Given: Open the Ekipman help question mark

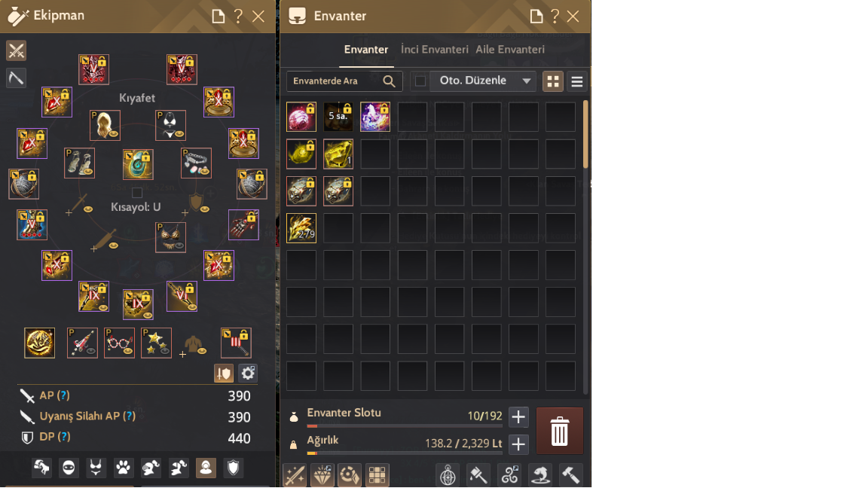Looking at the screenshot, I should coord(238,16).
